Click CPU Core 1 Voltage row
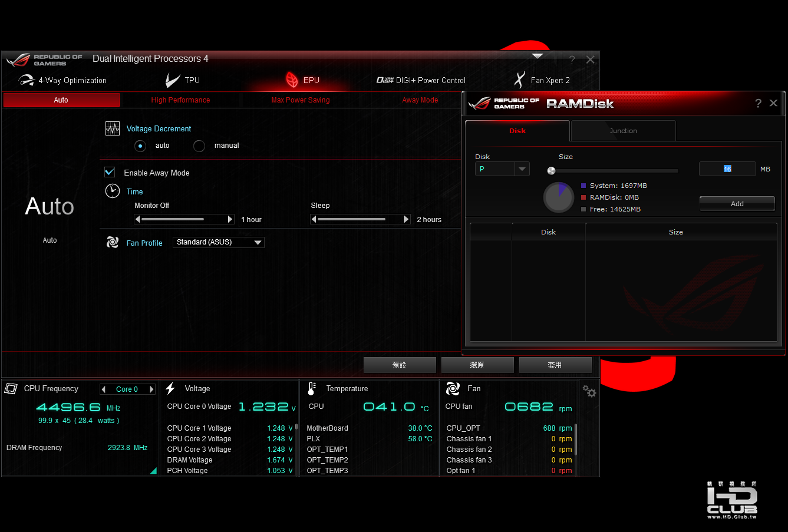The height and width of the screenshot is (532, 788). pyautogui.click(x=230, y=428)
